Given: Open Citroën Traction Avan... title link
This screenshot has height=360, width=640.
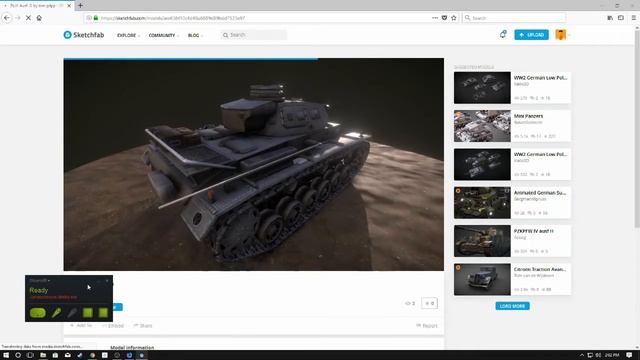Looking at the screenshot, I should [540, 269].
